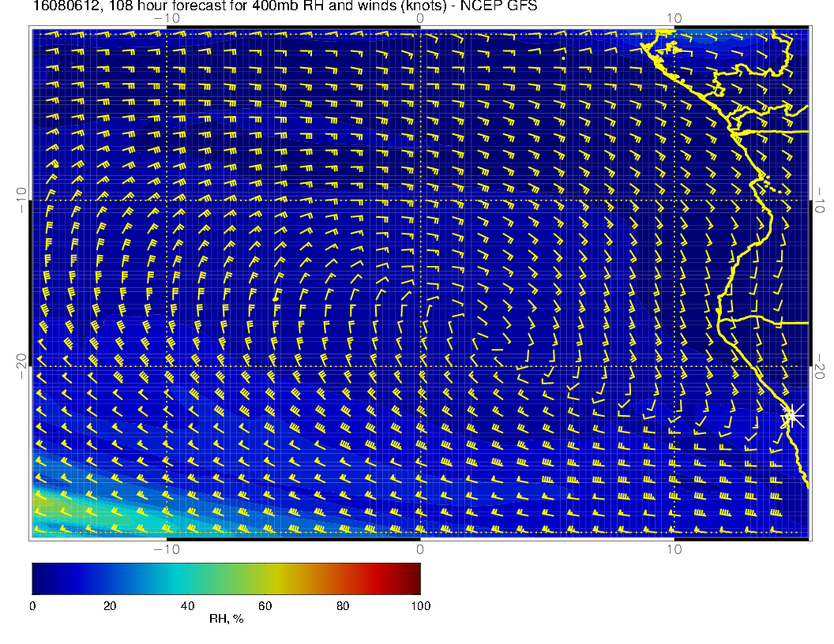The width and height of the screenshot is (834, 644).
Task: Click the left axis latitude label -20
Action: point(21,366)
